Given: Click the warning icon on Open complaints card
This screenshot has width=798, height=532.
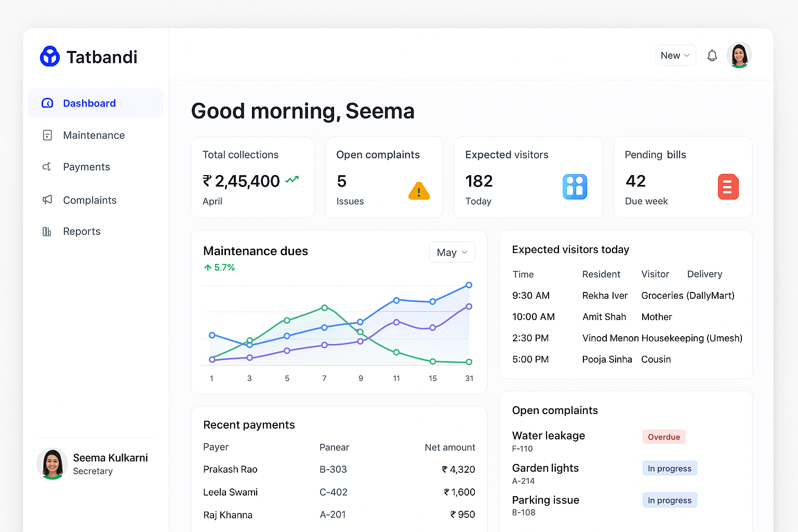Looking at the screenshot, I should (x=419, y=191).
